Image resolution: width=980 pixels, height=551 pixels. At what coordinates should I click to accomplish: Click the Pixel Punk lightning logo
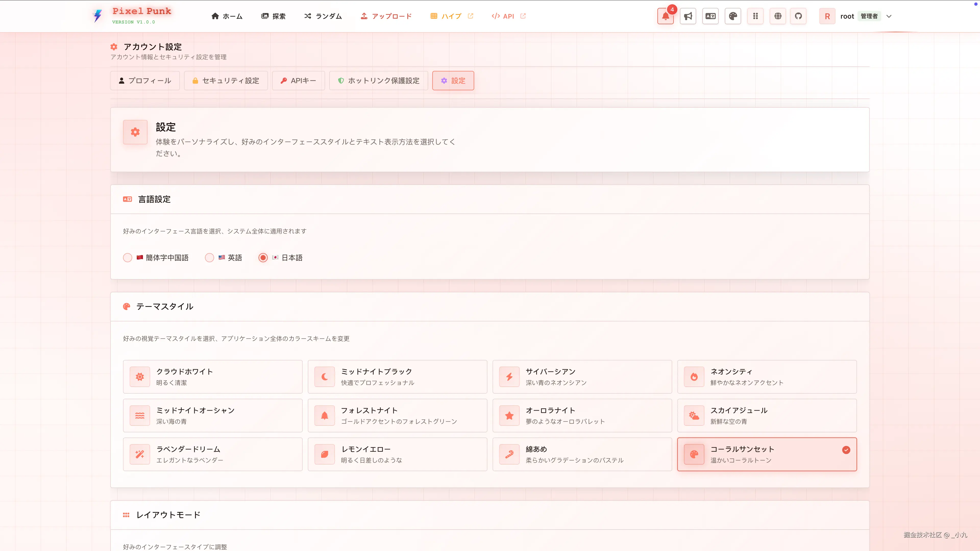(x=97, y=16)
